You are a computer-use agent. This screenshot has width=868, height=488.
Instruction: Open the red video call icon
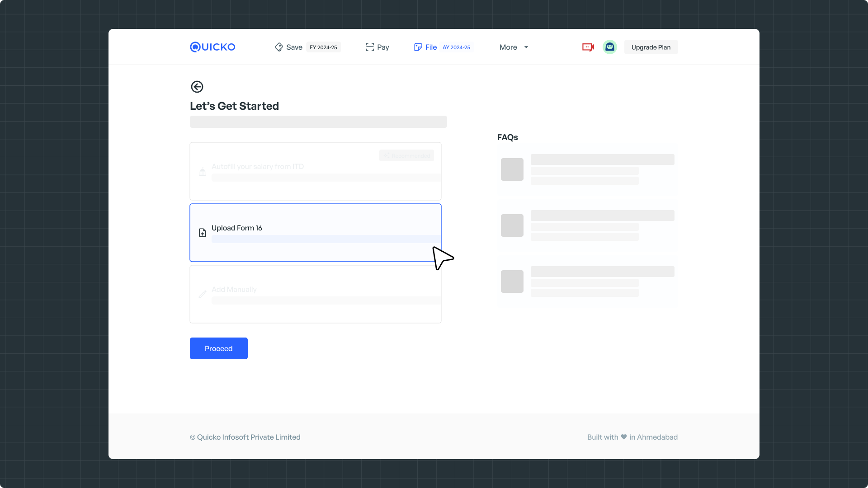pos(588,47)
